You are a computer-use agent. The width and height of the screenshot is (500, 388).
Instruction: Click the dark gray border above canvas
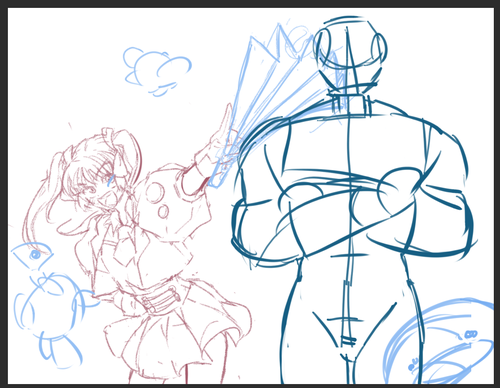(x=250, y=4)
